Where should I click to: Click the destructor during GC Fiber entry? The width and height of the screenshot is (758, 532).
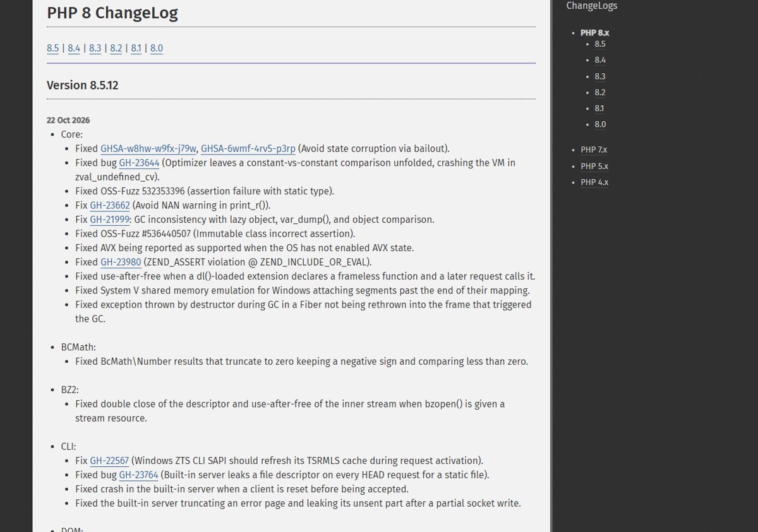[303, 312]
